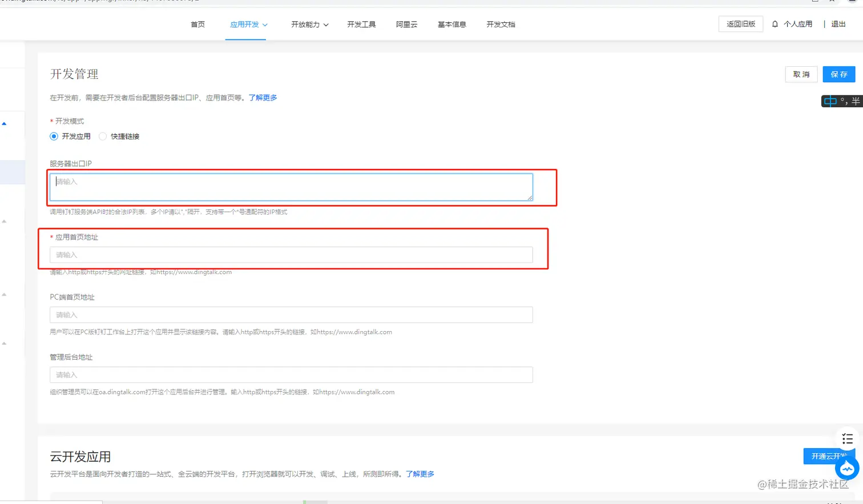Switch to the 基本信息 tab
The width and height of the screenshot is (863, 504).
click(x=451, y=24)
